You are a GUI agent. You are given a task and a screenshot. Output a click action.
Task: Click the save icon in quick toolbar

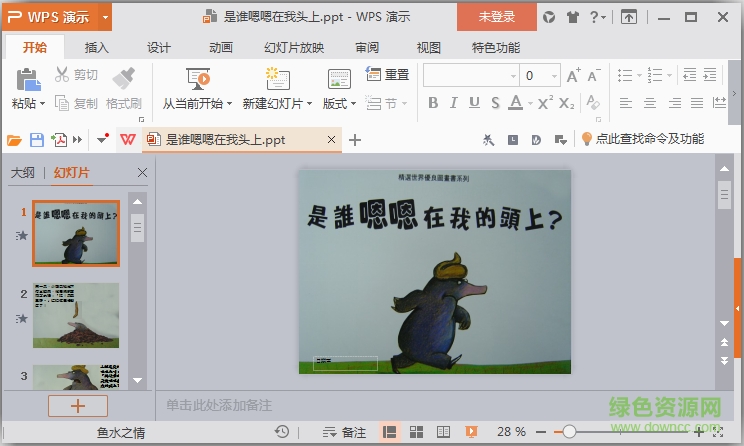(x=37, y=140)
